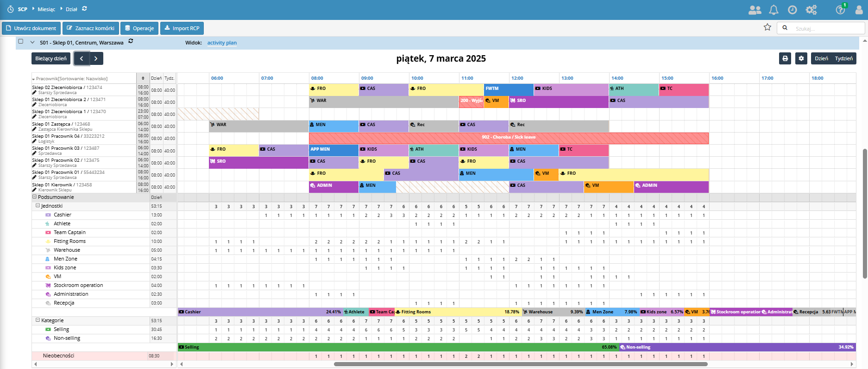This screenshot has height=369, width=868.
Task: Click the SCP clock logo icon
Action: (10, 9)
